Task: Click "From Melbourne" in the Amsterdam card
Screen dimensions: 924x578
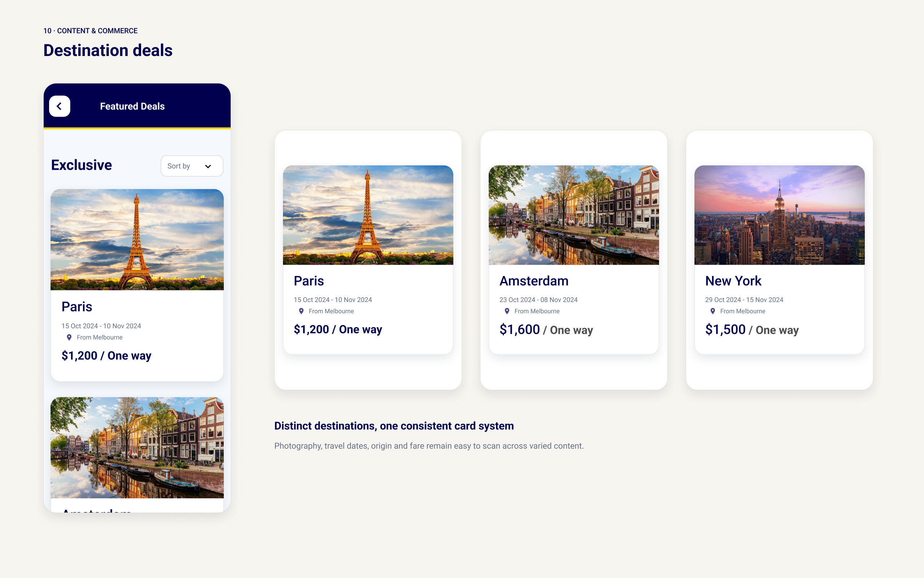Action: [x=537, y=311]
